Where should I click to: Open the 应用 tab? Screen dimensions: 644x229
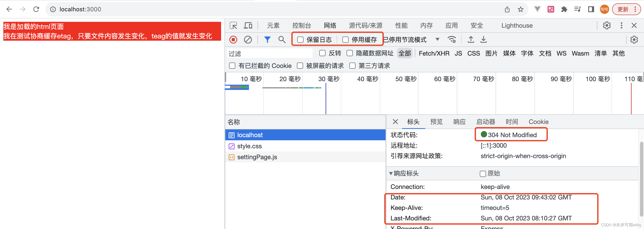point(451,26)
